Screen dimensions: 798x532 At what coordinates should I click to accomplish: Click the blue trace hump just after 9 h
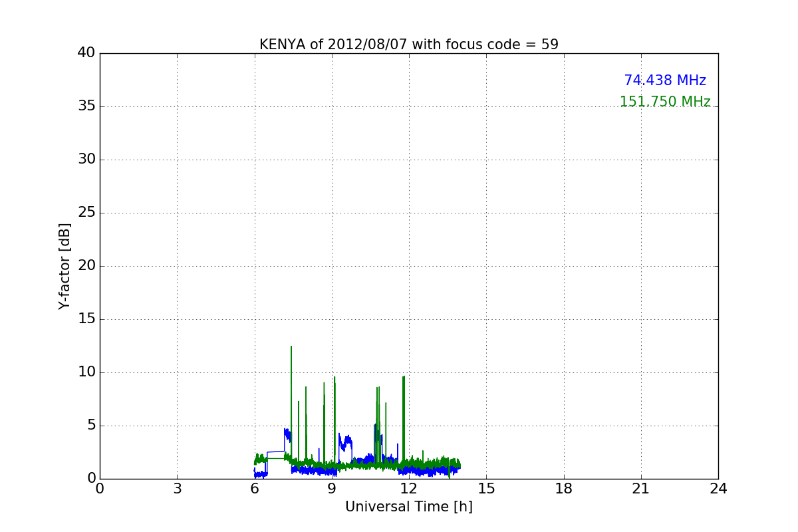pyautogui.click(x=345, y=442)
